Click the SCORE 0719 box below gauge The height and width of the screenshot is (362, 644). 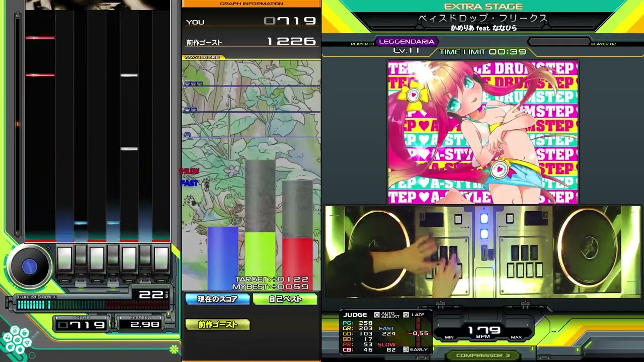click(82, 324)
